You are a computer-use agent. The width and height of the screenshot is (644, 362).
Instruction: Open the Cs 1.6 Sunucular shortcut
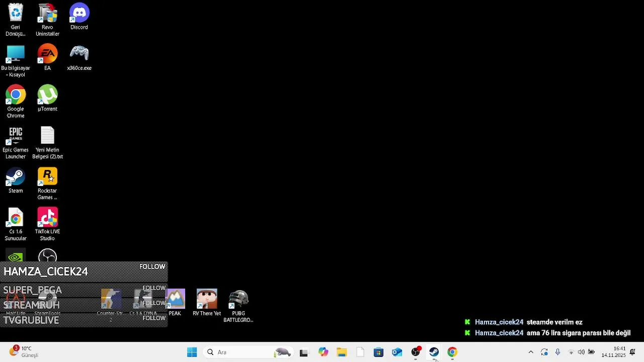16,224
